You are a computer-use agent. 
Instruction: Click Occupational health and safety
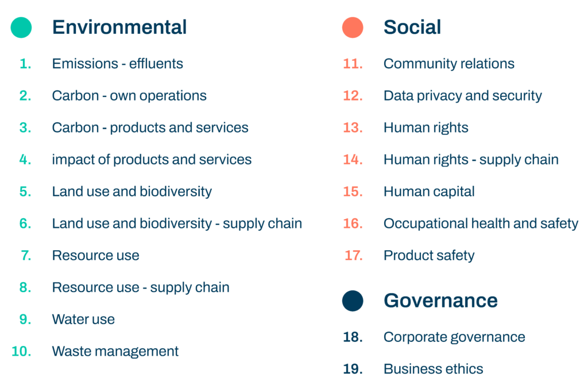[x=481, y=223]
